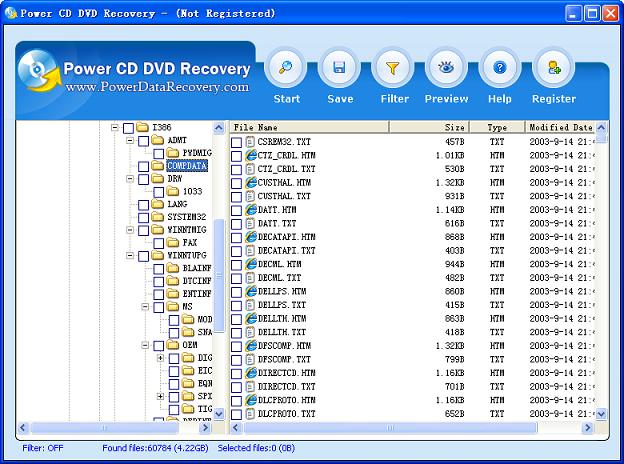Check the box for CTZ_CRDL.TXT

[x=236, y=170]
